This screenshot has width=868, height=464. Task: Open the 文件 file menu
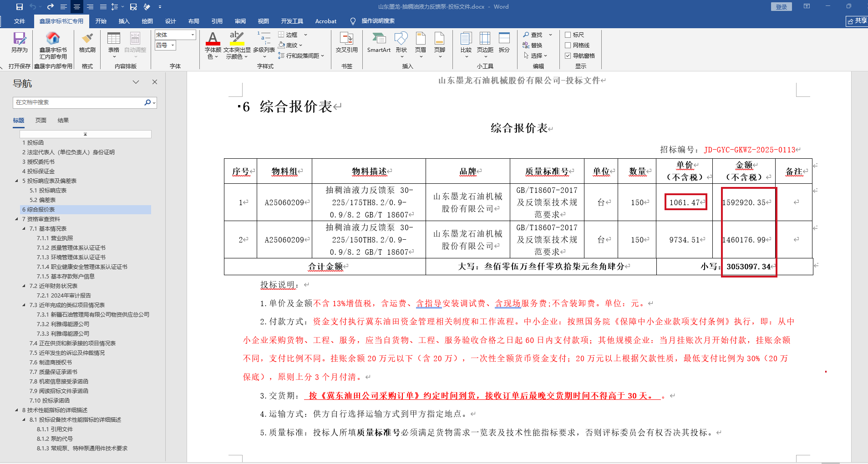click(x=20, y=21)
